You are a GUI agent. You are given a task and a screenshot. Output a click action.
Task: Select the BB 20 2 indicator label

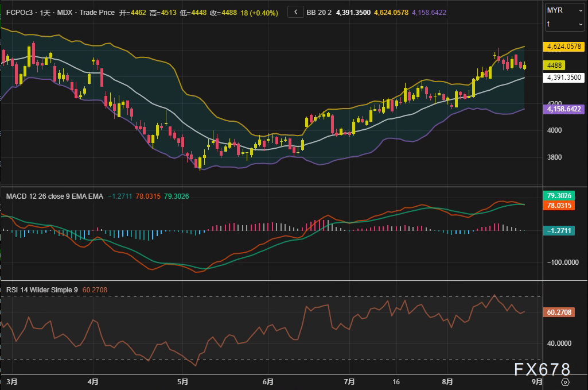point(319,11)
